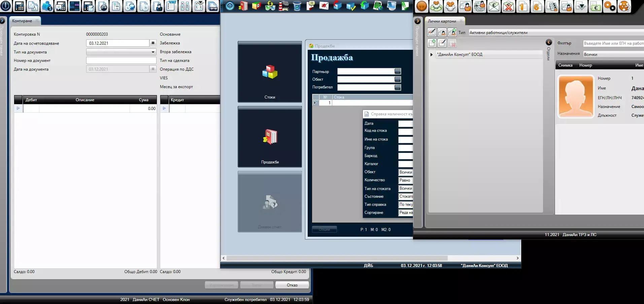Click the Отказ button
This screenshot has height=304, width=644.
pos(292,285)
